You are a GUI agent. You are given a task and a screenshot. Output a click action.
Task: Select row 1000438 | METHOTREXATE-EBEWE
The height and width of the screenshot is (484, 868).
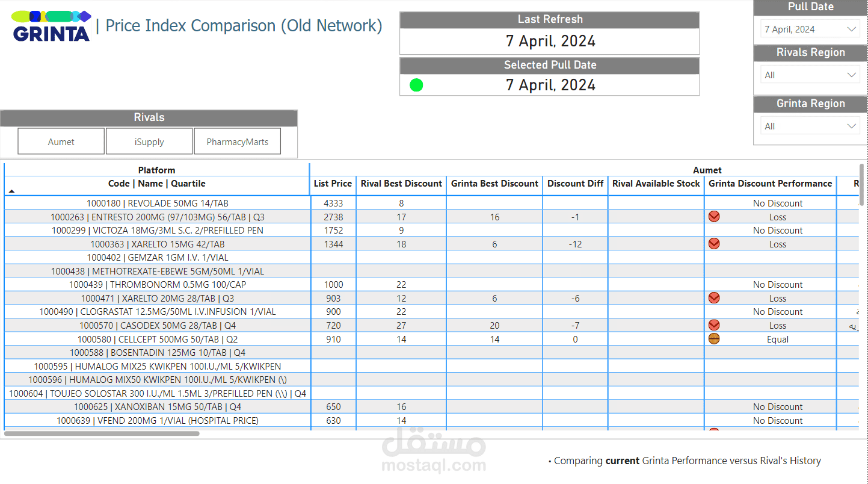click(158, 271)
